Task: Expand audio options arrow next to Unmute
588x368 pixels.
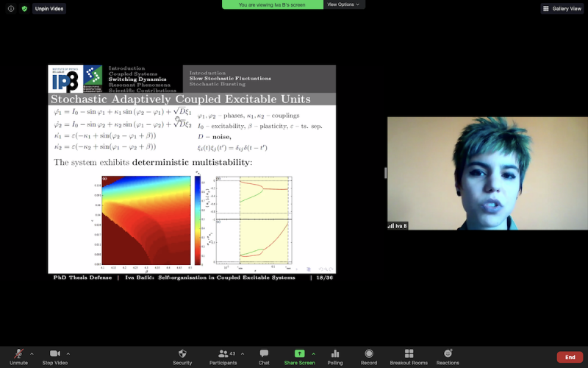Action: point(32,353)
